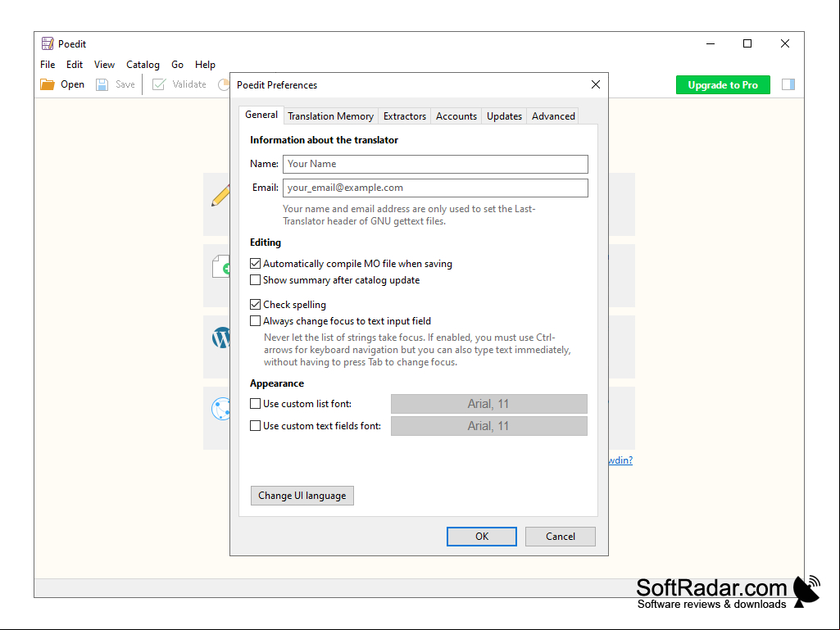Screen dimensions: 840x630
Task: Click the Crowdin link behind the dialog
Action: coord(620,460)
